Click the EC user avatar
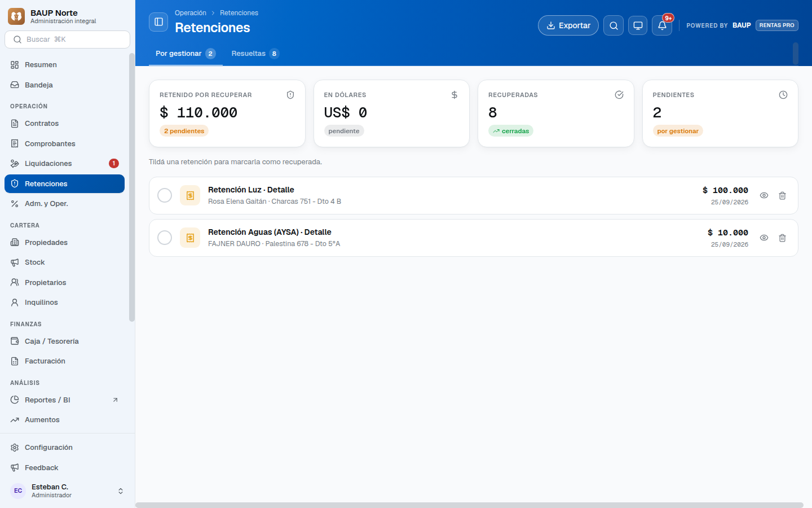The height and width of the screenshot is (508, 812). (18, 491)
